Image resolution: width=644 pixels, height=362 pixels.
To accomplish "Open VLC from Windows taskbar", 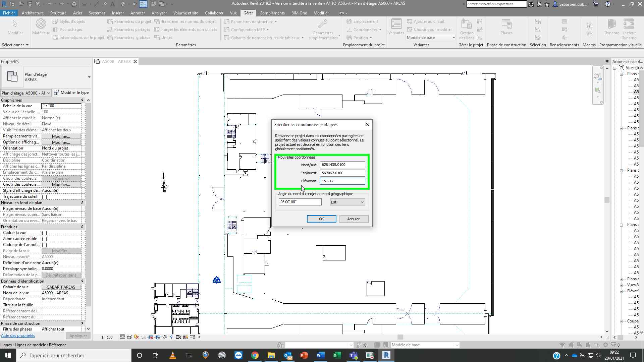I will 173,355.
